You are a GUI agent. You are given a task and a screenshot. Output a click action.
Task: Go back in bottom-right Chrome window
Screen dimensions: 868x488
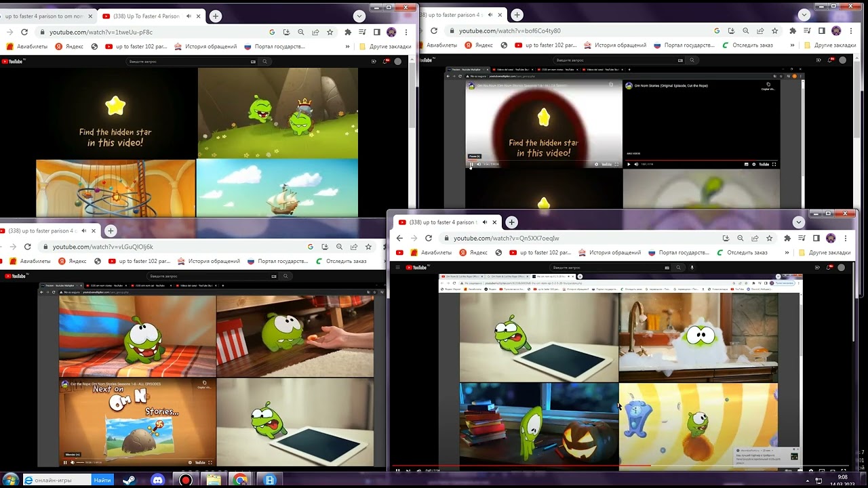(x=399, y=238)
